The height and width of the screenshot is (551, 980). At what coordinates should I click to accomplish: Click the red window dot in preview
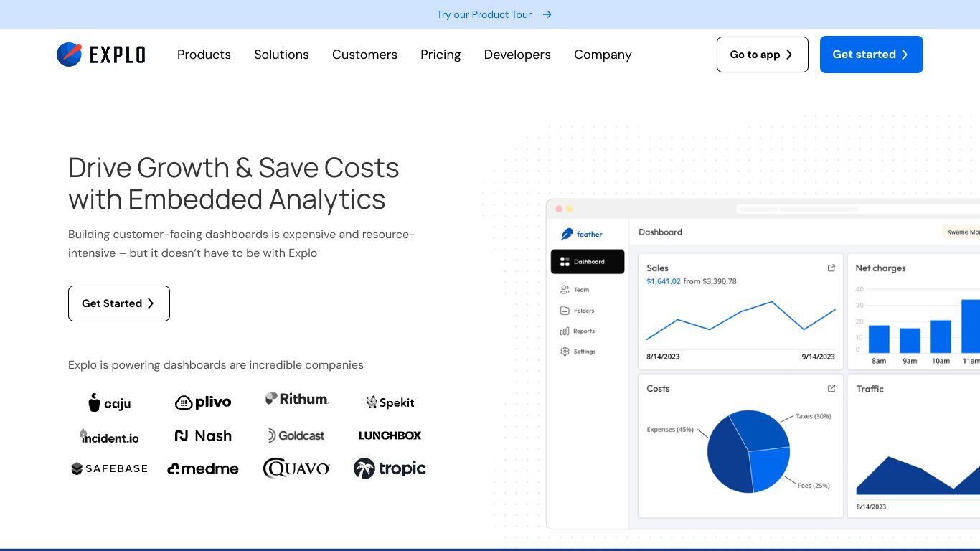tap(559, 209)
